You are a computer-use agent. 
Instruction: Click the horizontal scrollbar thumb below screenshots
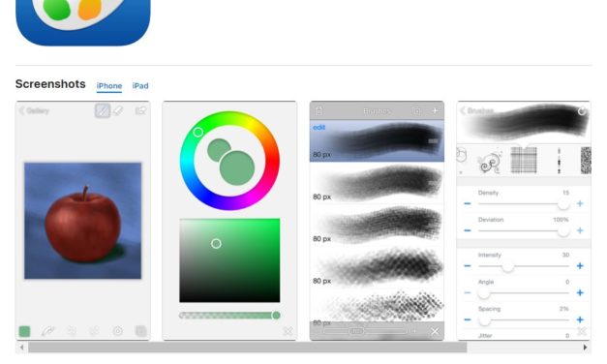tap(248, 348)
